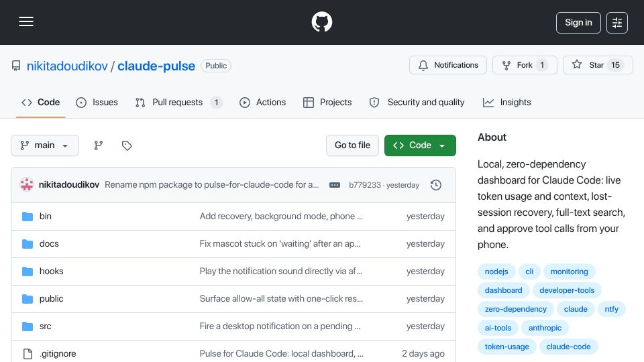Click the .gitignore file icon
Image resolution: width=644 pixels, height=362 pixels.
(x=28, y=354)
